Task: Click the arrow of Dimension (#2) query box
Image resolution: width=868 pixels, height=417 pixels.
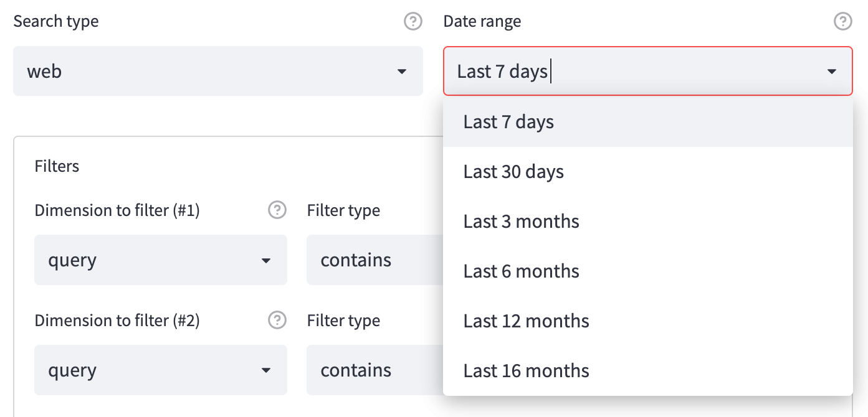Action: [266, 370]
